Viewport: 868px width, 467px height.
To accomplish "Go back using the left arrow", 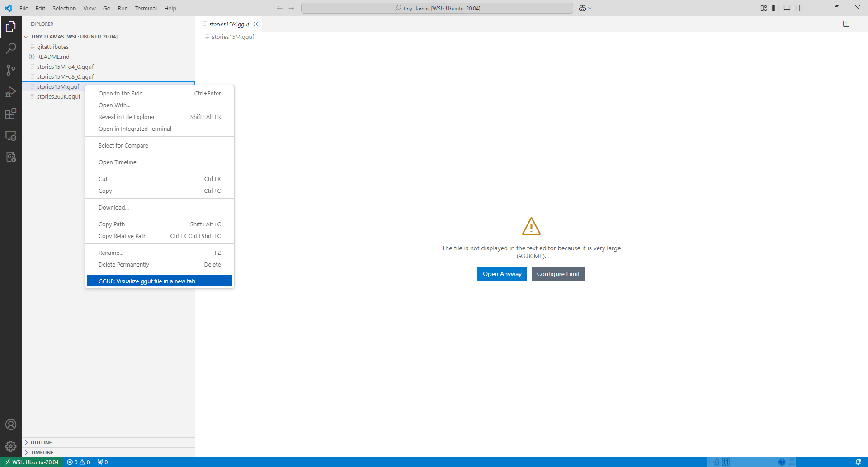I will [279, 8].
